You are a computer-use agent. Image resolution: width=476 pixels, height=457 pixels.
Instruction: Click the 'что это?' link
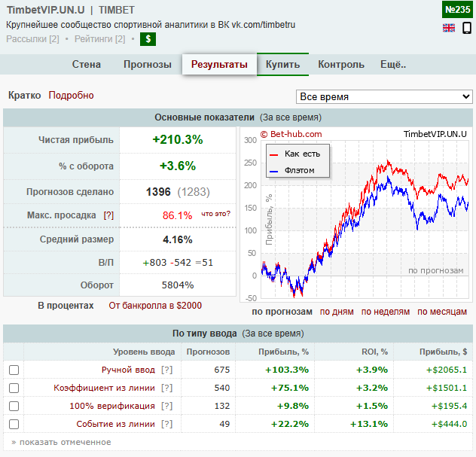215,214
